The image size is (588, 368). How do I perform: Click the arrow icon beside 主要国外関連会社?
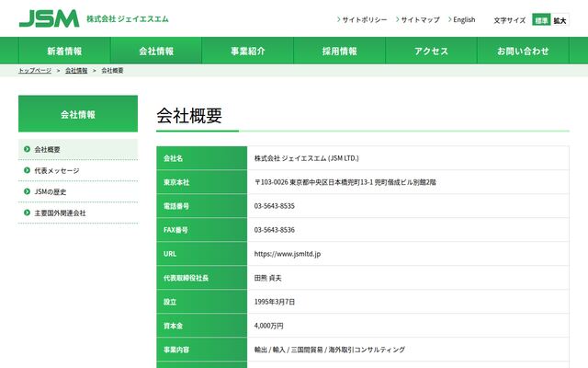tap(27, 213)
